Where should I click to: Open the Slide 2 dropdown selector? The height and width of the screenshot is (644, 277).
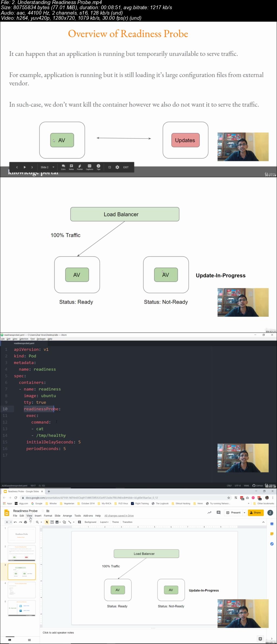tap(47, 167)
